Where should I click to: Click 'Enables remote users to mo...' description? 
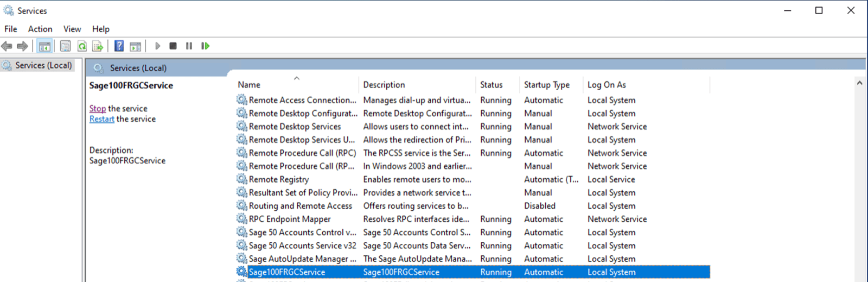(x=417, y=179)
